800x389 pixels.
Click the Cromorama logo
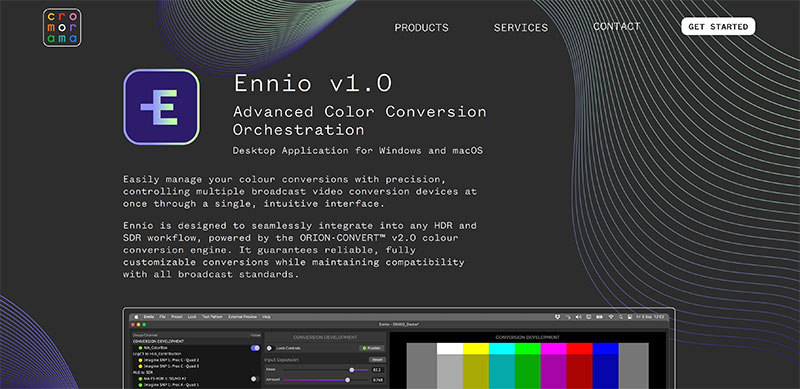point(62,28)
